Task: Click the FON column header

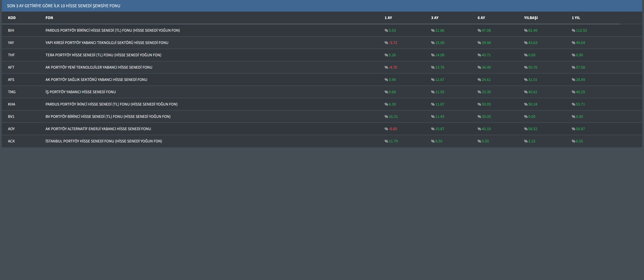Action: [49, 18]
